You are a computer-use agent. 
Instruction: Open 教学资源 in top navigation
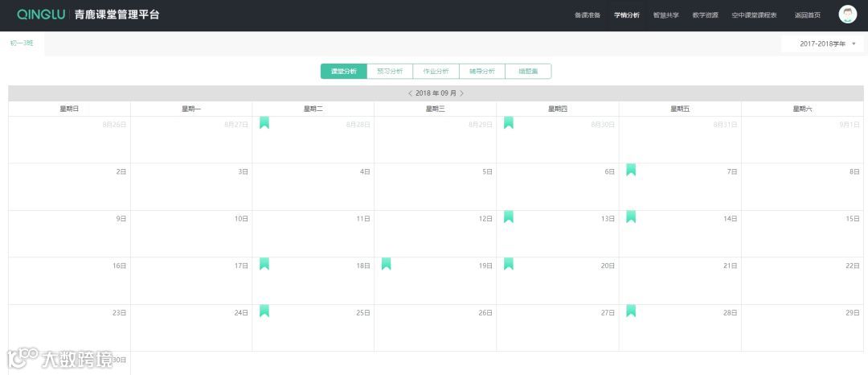pos(706,15)
